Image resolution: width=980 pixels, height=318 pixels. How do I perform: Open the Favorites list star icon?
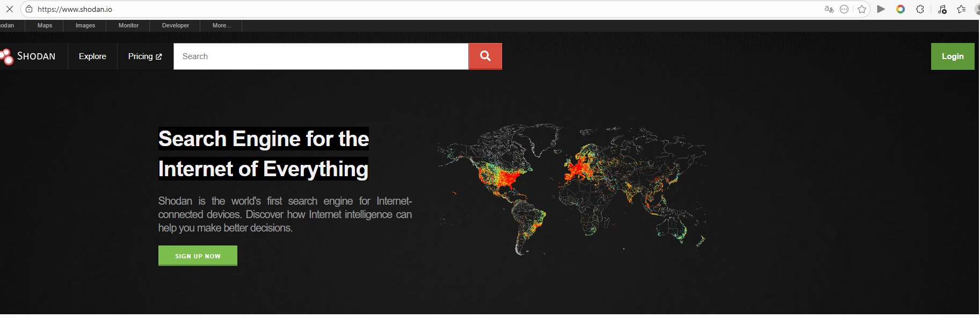click(x=961, y=9)
